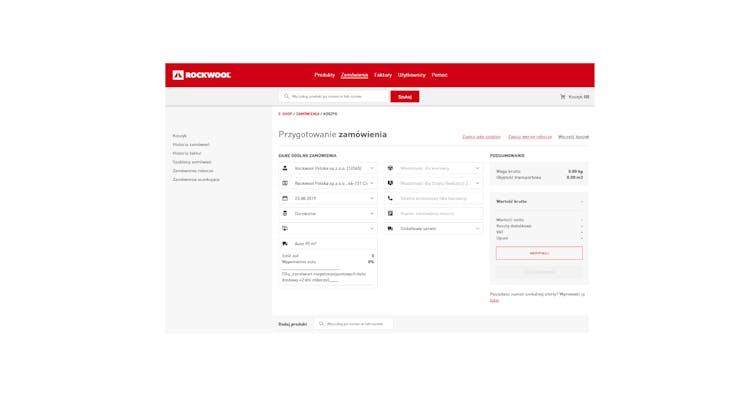Click the customer order number input field
The width and height of the screenshot is (736, 414).
(x=433, y=213)
